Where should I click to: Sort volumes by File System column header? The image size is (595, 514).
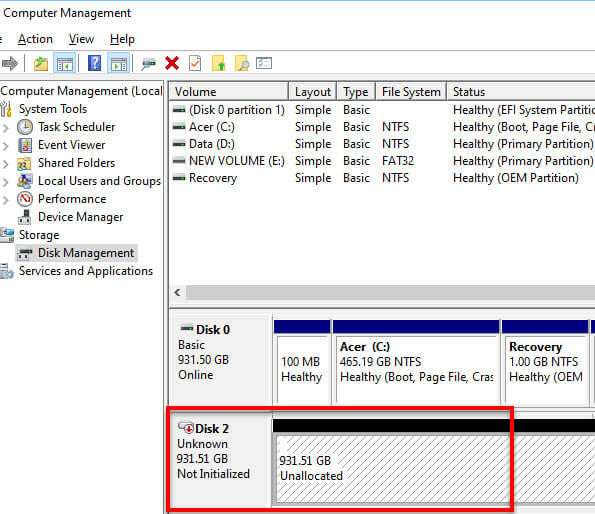point(411,91)
